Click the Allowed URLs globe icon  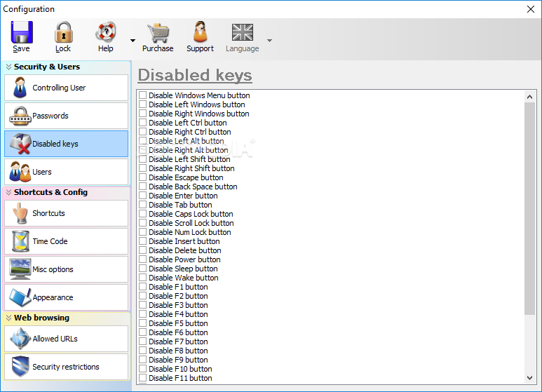click(20, 339)
